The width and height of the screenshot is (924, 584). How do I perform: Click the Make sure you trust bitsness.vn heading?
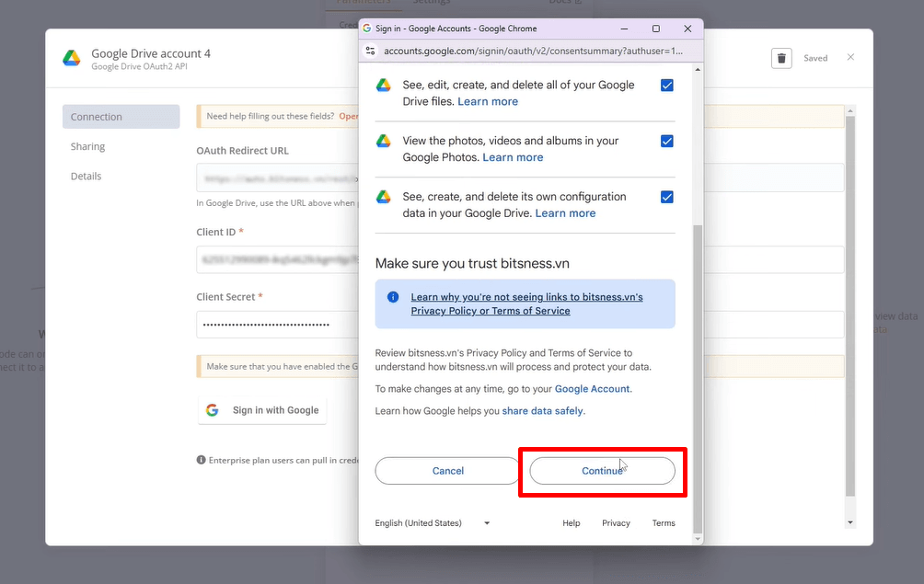(472, 263)
